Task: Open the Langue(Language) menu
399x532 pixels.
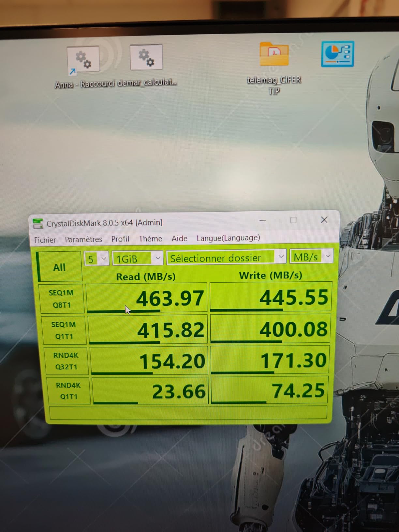Action: [x=228, y=238]
